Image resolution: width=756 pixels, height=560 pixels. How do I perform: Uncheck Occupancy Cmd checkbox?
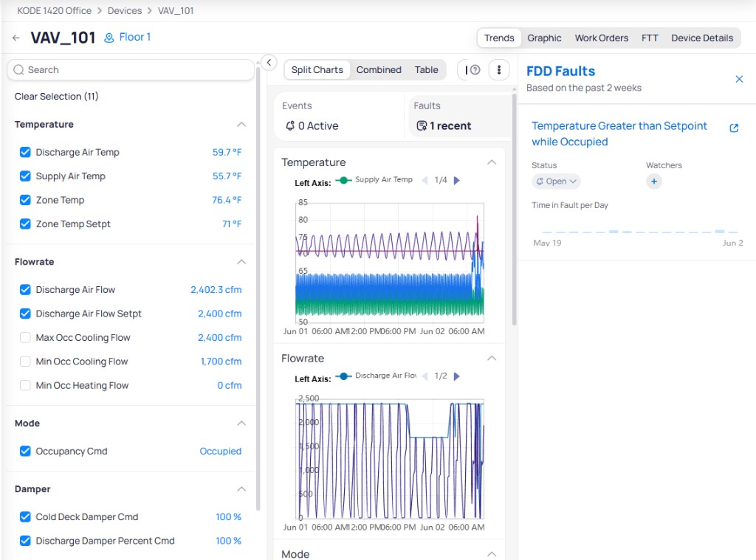tap(25, 451)
